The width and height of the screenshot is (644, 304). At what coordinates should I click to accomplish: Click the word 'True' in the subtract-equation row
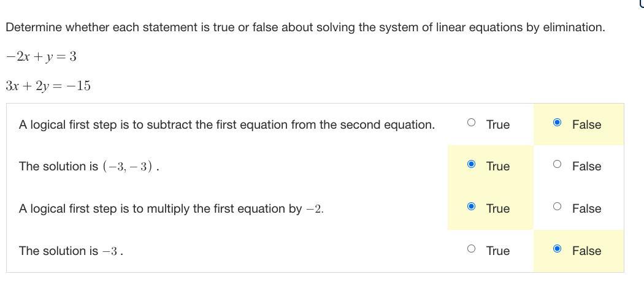498,124
